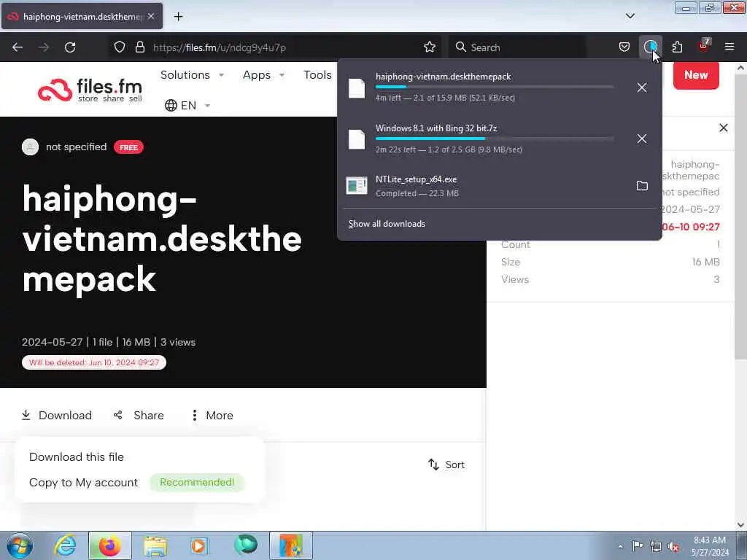Click haiphong-vietnam.deskthemepack download progress bar
Viewport: 747px width, 560px height.
495,87
